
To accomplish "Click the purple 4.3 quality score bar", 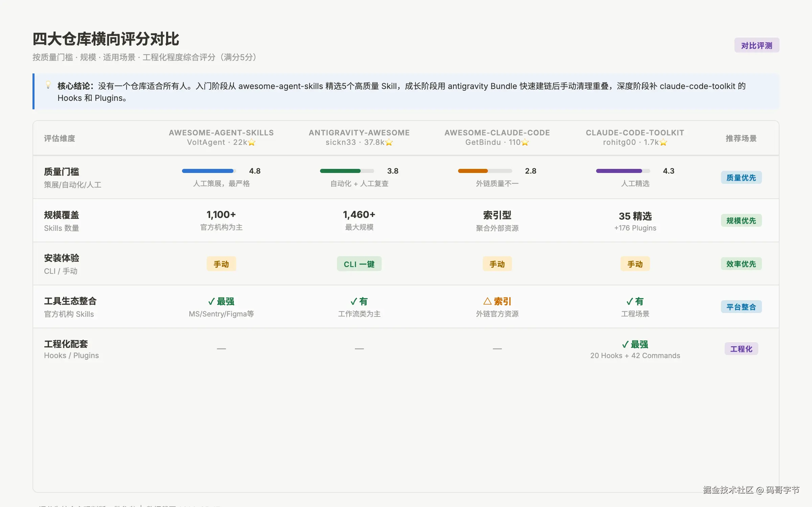I will (623, 171).
